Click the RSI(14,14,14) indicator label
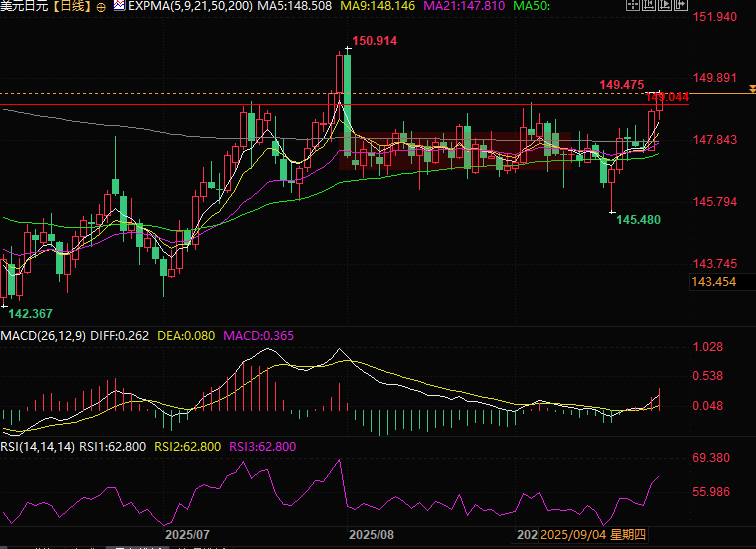The image size is (756, 549). [38, 446]
